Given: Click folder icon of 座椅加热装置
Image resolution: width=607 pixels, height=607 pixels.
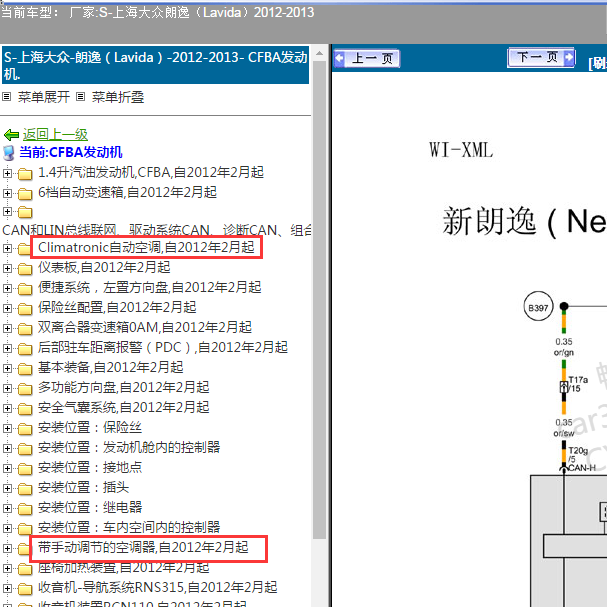Looking at the screenshot, I should [25, 569].
